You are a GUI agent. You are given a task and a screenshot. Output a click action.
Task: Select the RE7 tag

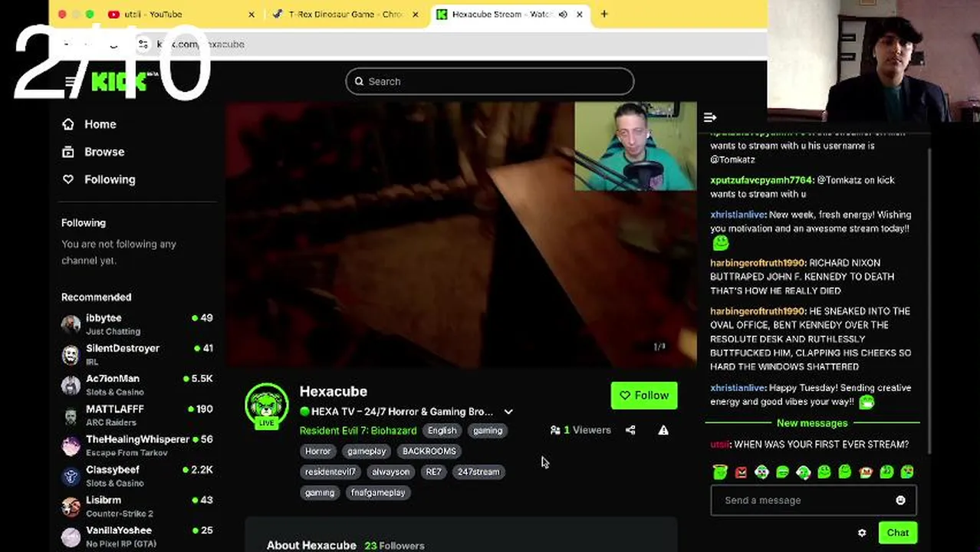tap(434, 472)
